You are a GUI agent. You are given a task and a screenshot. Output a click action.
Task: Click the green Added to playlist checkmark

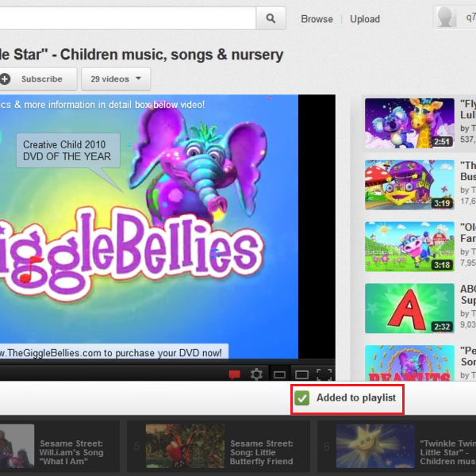(x=301, y=398)
